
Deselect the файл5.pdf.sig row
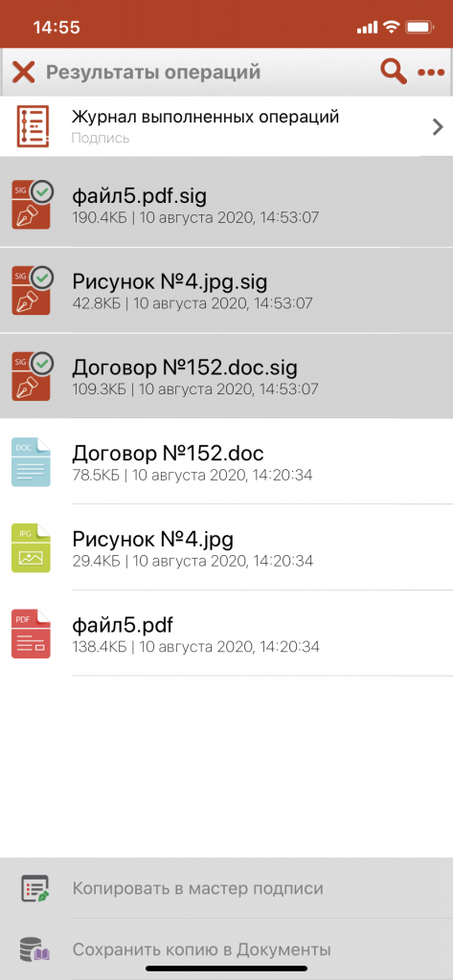226,204
